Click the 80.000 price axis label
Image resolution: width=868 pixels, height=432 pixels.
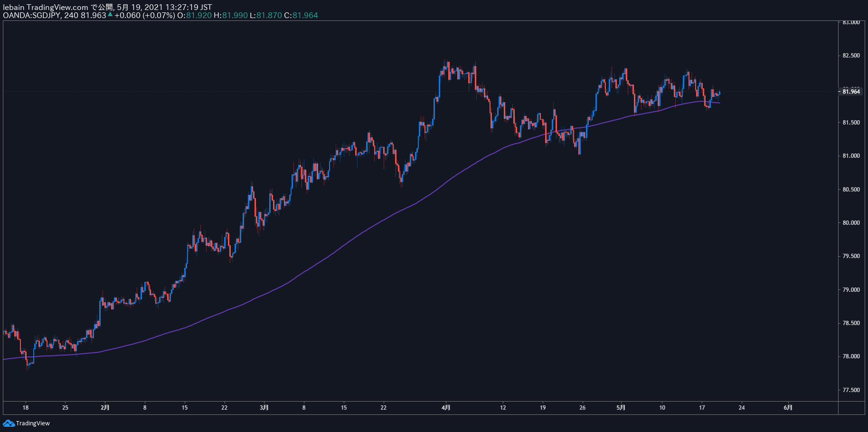coord(851,223)
